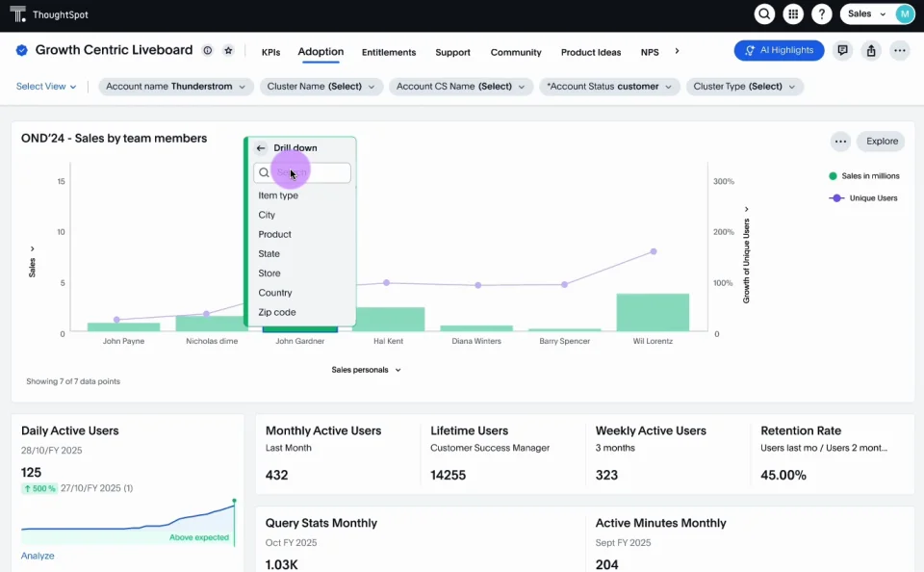Open the help question mark icon
This screenshot has height=572, width=924.
[821, 14]
